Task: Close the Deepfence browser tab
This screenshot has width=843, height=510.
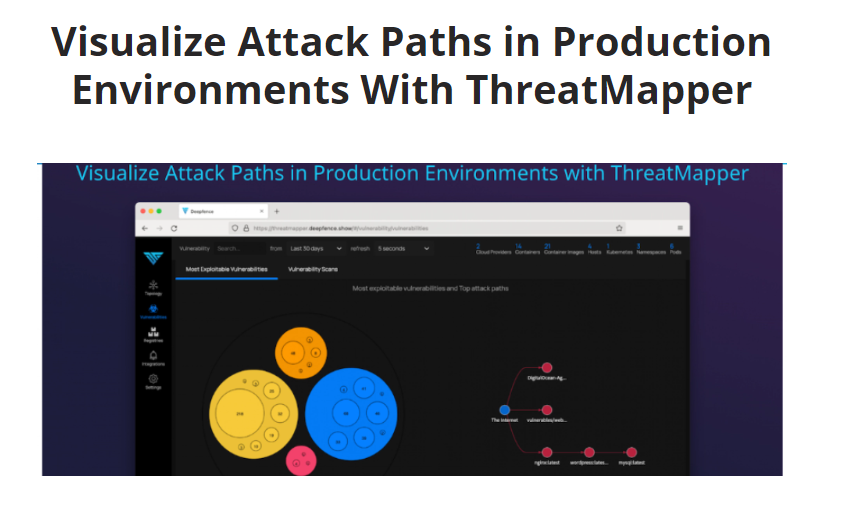Action: pos(262,212)
